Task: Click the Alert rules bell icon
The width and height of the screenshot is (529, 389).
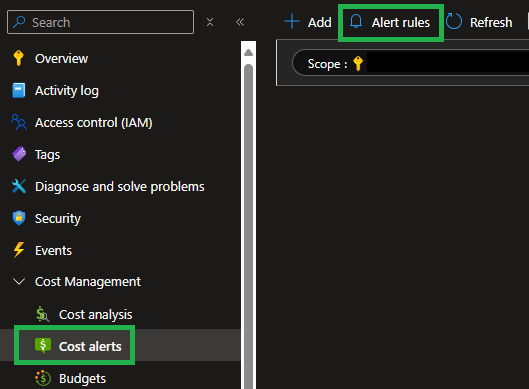Action: point(356,22)
